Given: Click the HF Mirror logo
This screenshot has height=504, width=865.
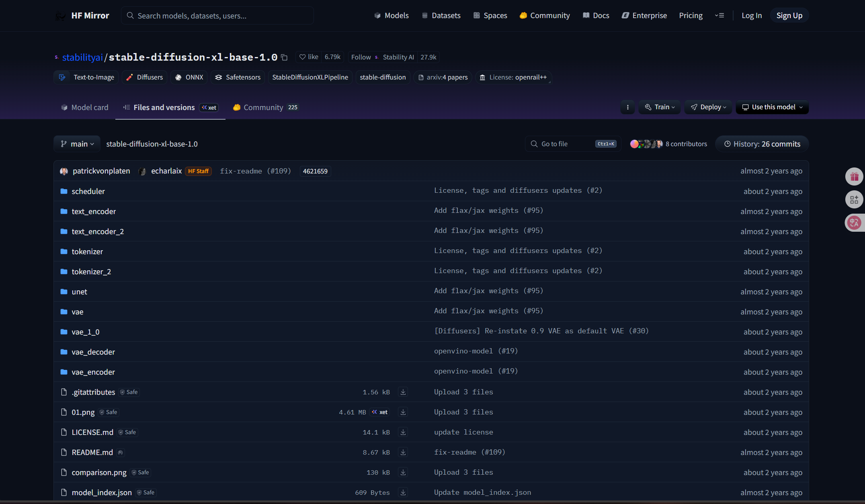Looking at the screenshot, I should (82, 16).
